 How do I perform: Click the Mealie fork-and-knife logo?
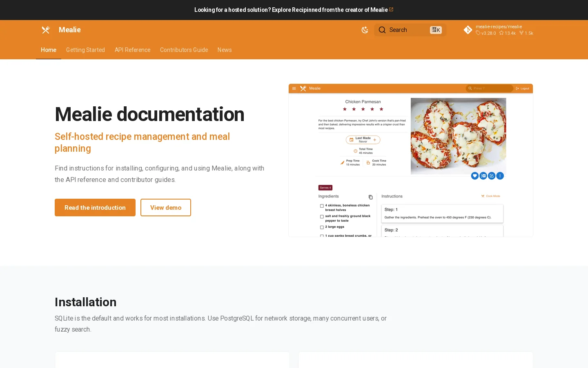point(46,30)
